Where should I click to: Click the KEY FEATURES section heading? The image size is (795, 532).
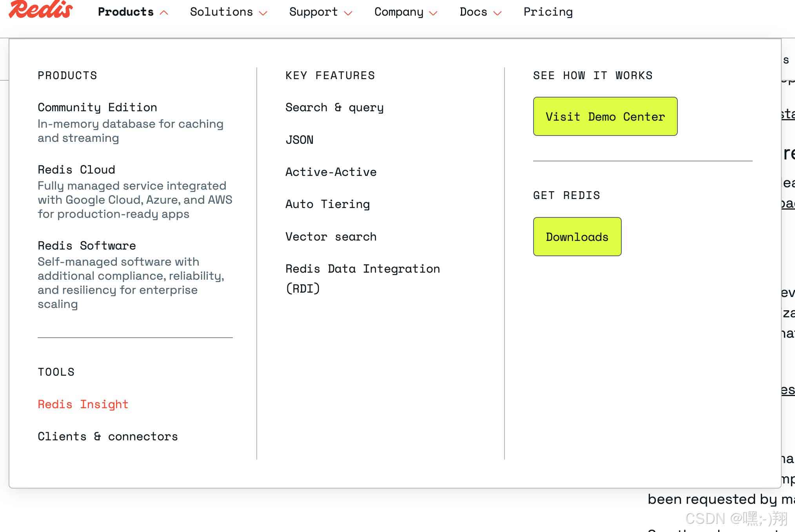pyautogui.click(x=330, y=75)
